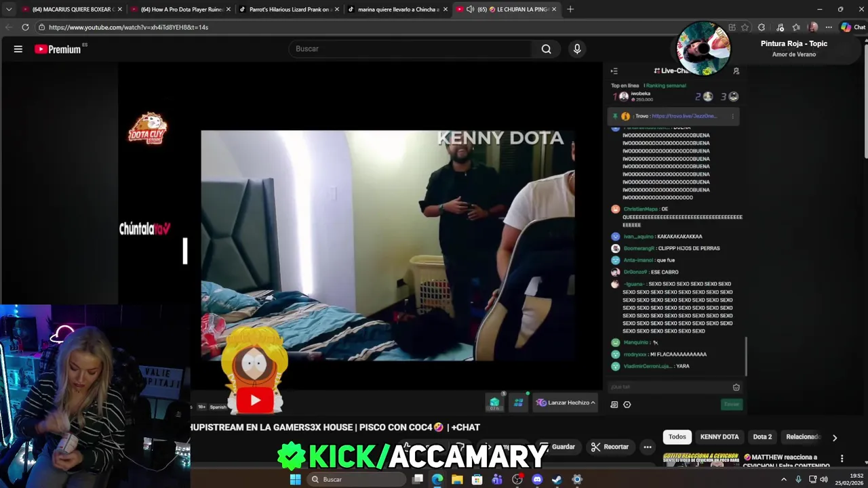The image size is (868, 488).
Task: Expand the Lanzar Hechizo dropdown
Action: 566,403
